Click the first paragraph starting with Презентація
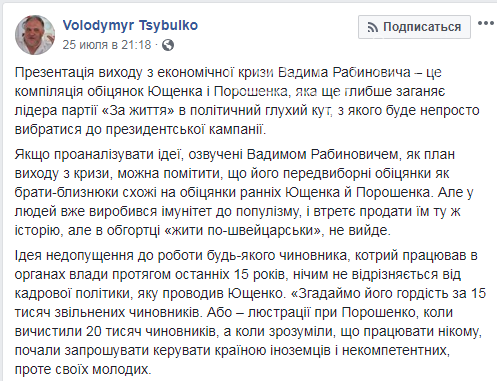497x381 pixels. tap(247, 101)
